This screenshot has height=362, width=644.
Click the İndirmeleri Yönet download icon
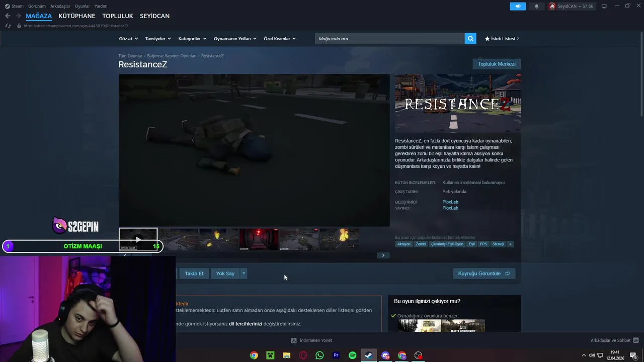[294, 340]
